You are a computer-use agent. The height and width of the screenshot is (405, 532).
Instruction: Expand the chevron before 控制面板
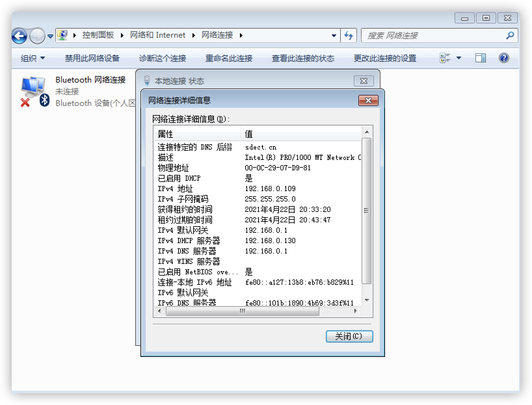click(x=75, y=35)
